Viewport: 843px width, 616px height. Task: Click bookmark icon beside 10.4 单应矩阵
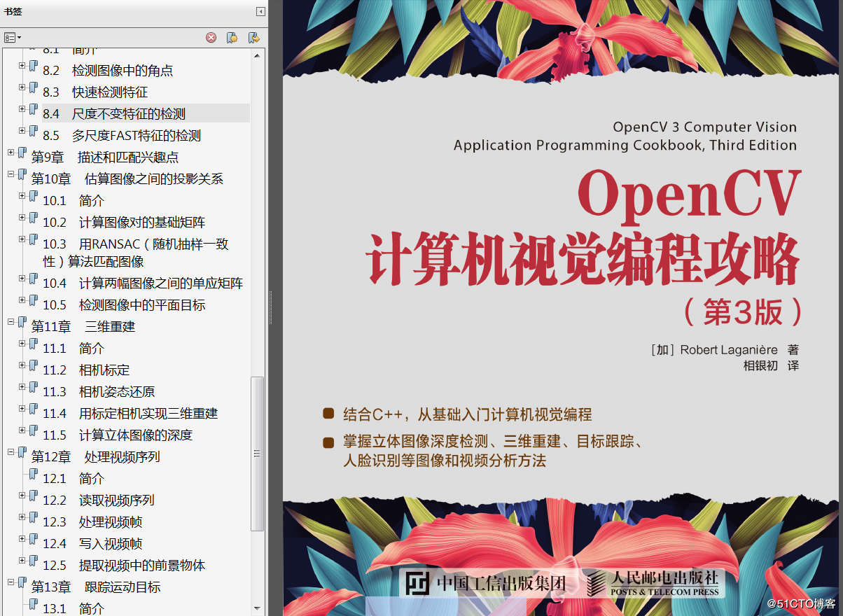point(33,279)
